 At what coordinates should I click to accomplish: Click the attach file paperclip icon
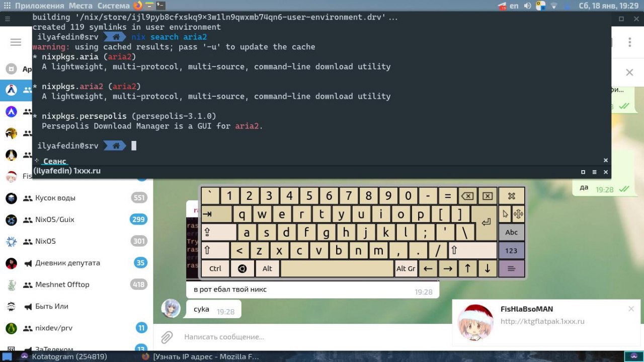coord(167,337)
